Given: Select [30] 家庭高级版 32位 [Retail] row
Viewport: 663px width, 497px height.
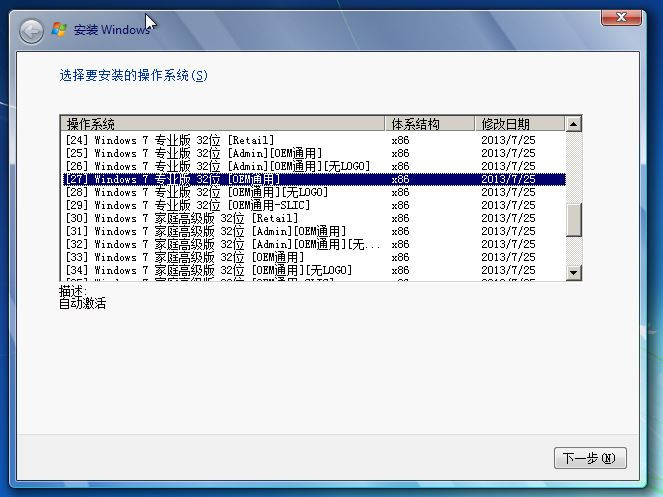Looking at the screenshot, I should (x=314, y=218).
